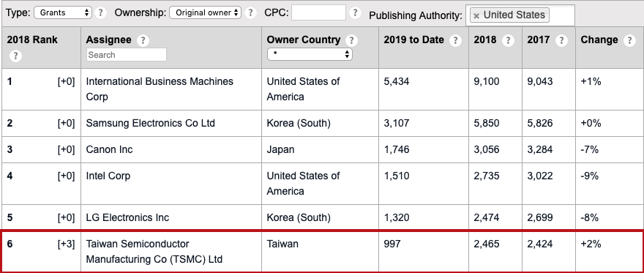Click IBM's 2017 value 9,043
This screenshot has height=273, width=644.
pos(539,82)
